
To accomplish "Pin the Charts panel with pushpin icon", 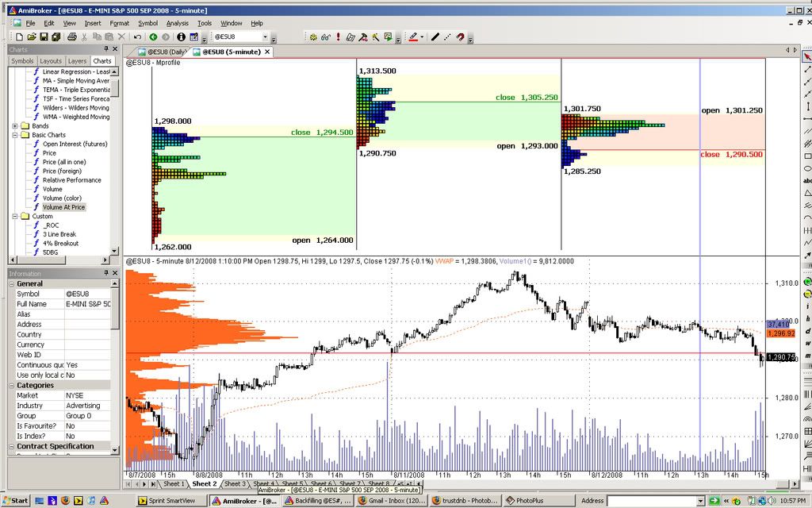I will point(106,48).
